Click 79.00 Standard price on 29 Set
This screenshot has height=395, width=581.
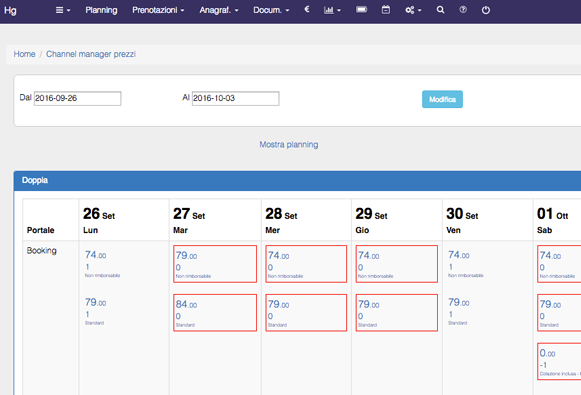pyautogui.click(x=396, y=313)
